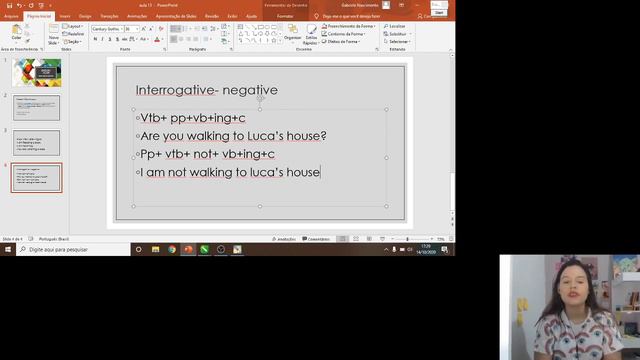Switch to the Formatar tab
Image resolution: width=640 pixels, height=360 pixels.
pyautogui.click(x=285, y=16)
